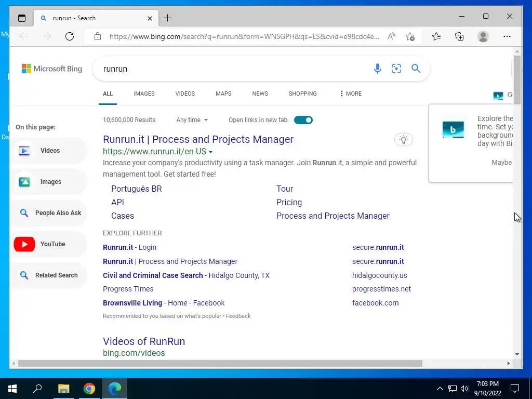532x399 pixels.
Task: Search using voice microphone
Action: [x=377, y=69]
